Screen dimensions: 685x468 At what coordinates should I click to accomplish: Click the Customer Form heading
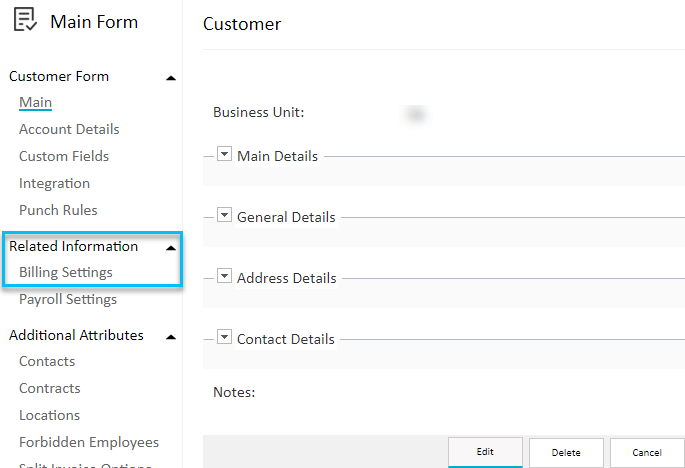tap(59, 76)
